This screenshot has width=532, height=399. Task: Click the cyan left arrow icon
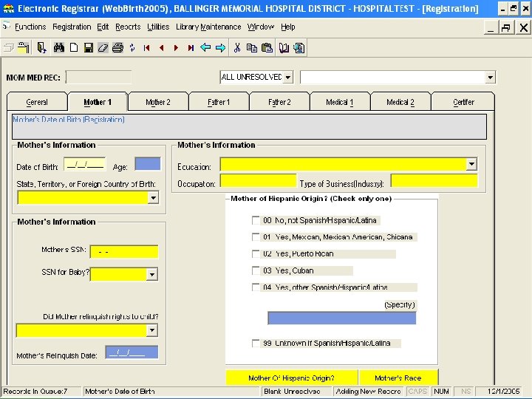pyautogui.click(x=205, y=47)
